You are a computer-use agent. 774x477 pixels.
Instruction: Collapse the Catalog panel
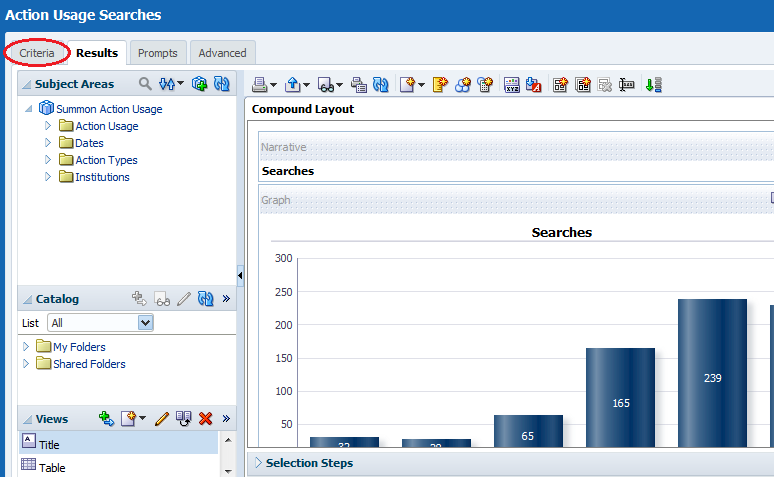26,300
